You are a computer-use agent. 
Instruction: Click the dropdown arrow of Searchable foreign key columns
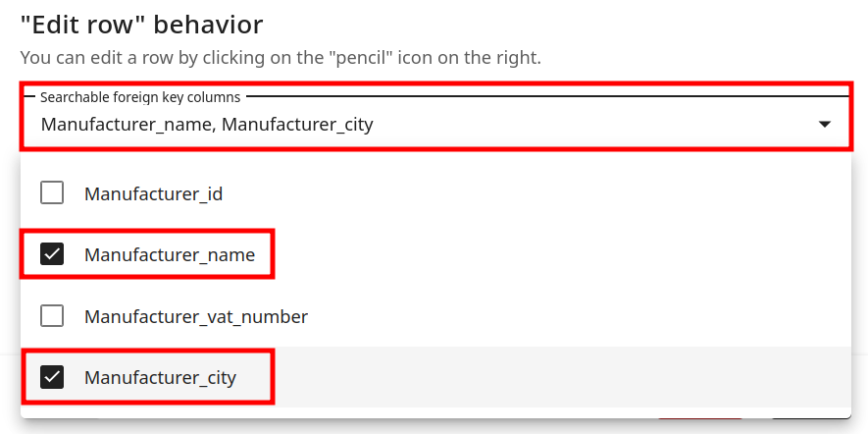point(825,125)
